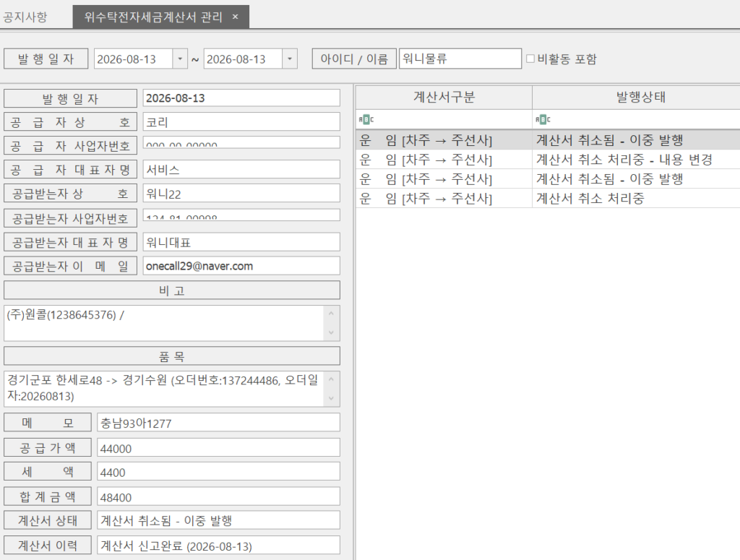
Task: Sort by the 발행상태 column header
Action: pos(636,97)
